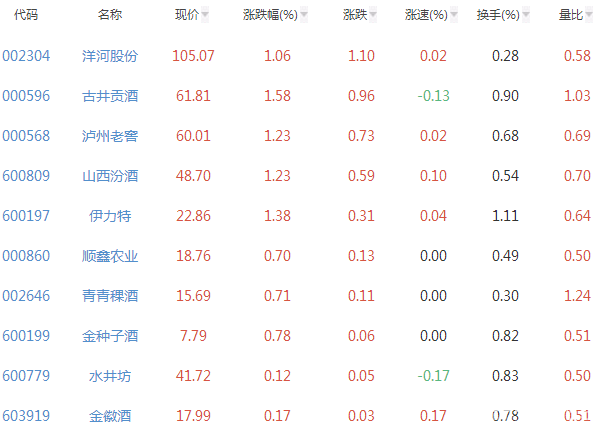Click 涨跌幅 value 0.70 for 顺鑫农业
This screenshot has width=602, height=431.
click(x=277, y=256)
